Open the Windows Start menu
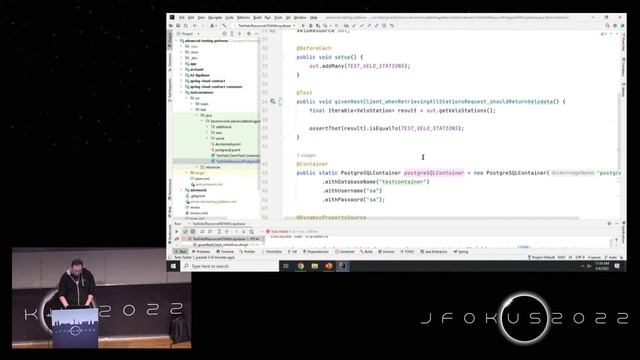The image size is (640, 360). tap(173, 266)
